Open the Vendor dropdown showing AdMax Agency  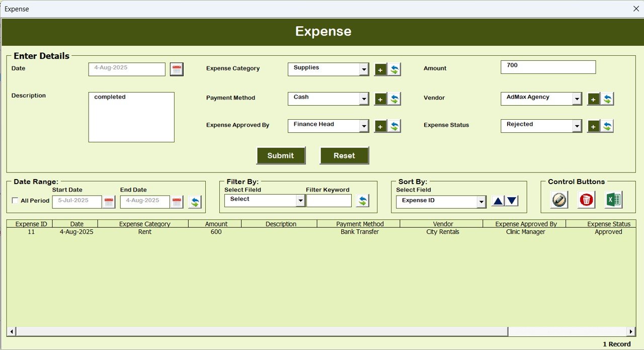[x=577, y=99]
